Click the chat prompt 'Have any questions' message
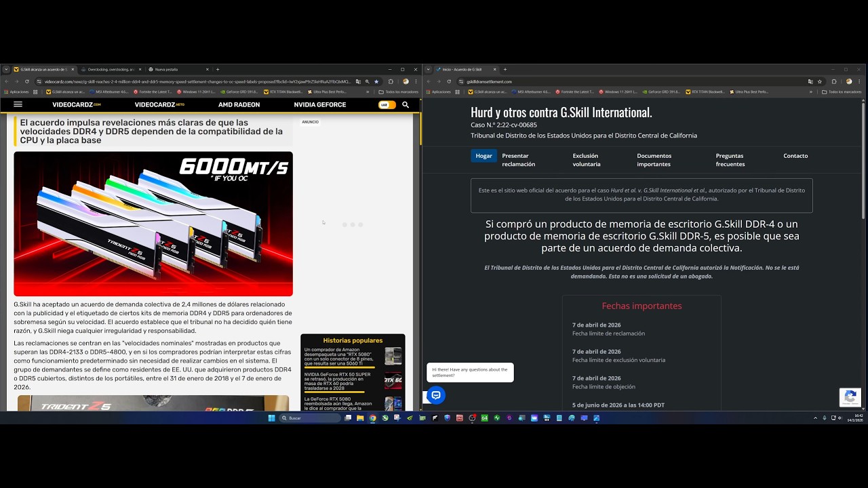The height and width of the screenshot is (488, 868). point(470,372)
